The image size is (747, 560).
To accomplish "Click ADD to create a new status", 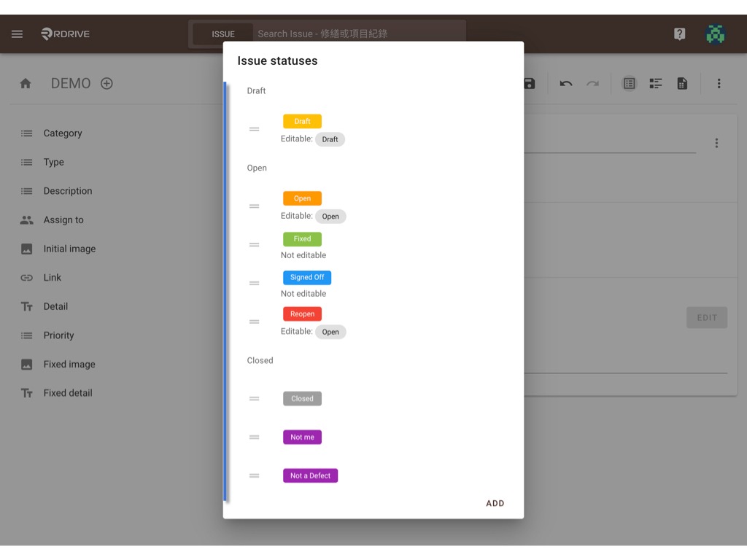I will pos(495,503).
